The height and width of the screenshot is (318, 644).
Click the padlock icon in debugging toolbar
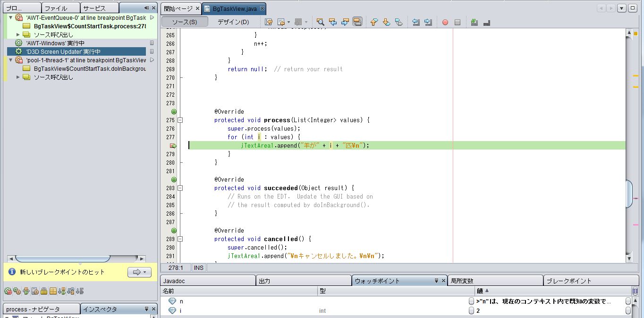click(x=44, y=291)
